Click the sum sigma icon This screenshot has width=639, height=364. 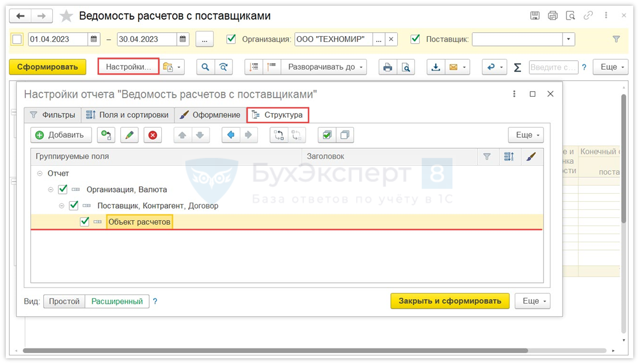point(518,67)
